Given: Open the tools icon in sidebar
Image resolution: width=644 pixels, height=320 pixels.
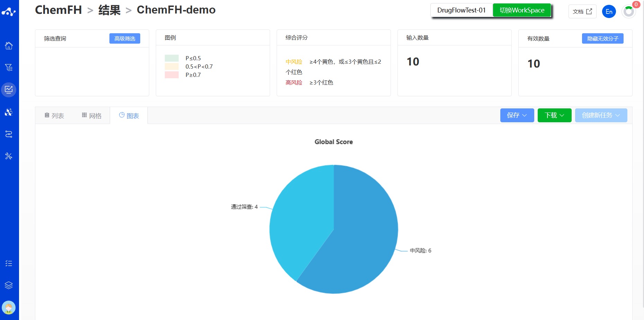Looking at the screenshot, I should 9,156.
